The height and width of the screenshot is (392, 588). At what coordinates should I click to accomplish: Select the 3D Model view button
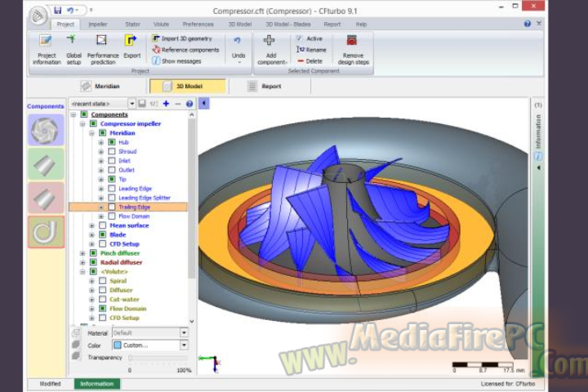click(188, 87)
